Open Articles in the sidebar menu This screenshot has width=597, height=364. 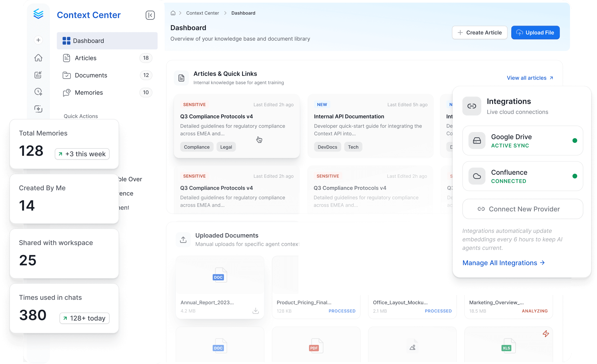point(107,58)
